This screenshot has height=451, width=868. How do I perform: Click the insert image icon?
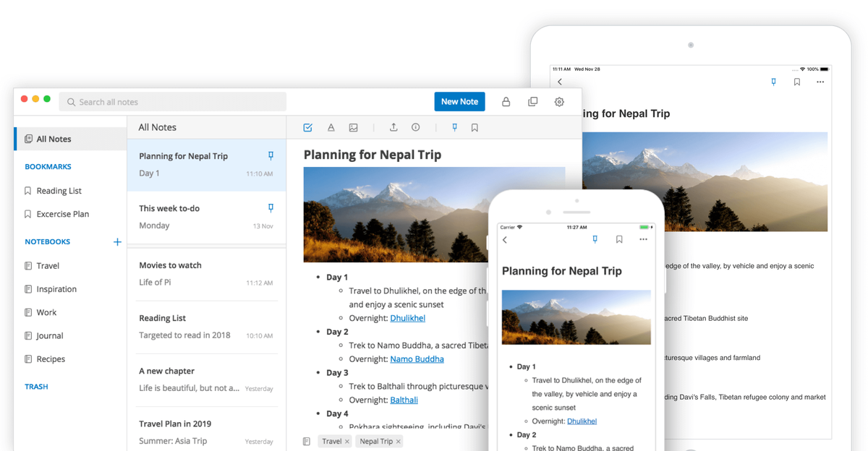pos(354,128)
